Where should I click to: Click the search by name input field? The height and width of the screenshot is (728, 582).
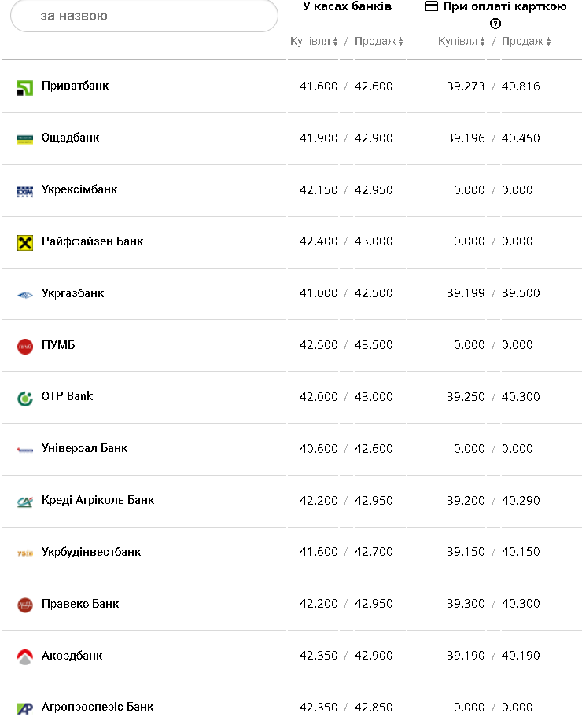[145, 16]
